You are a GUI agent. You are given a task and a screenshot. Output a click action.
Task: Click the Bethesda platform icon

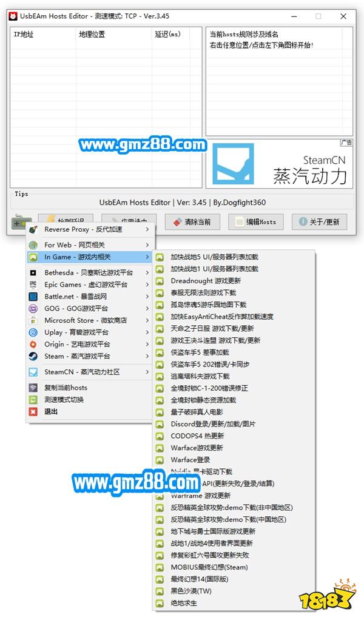[33, 273]
